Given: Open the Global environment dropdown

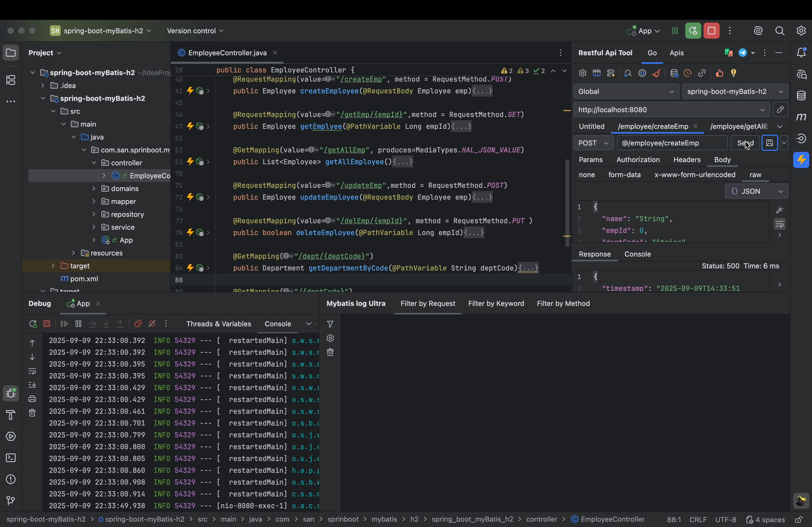Looking at the screenshot, I should tap(626, 91).
